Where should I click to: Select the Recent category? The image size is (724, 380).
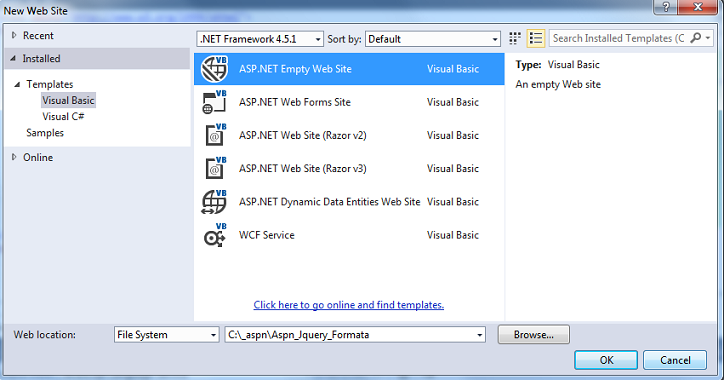38,35
